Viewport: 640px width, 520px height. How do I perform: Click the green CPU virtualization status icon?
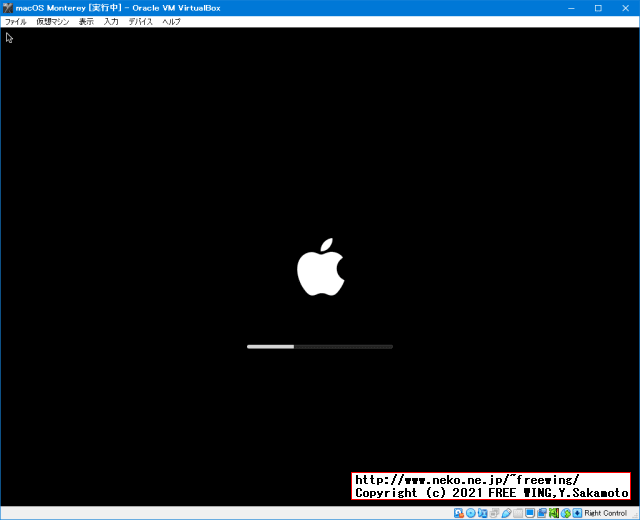pos(553,513)
